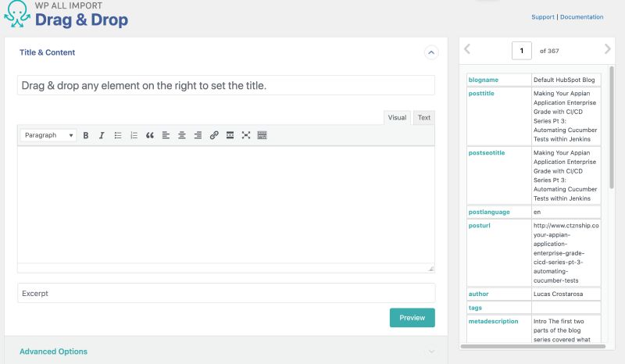Viewport: 625px width, 364px height.
Task: Select the tags element
Action: (475, 308)
